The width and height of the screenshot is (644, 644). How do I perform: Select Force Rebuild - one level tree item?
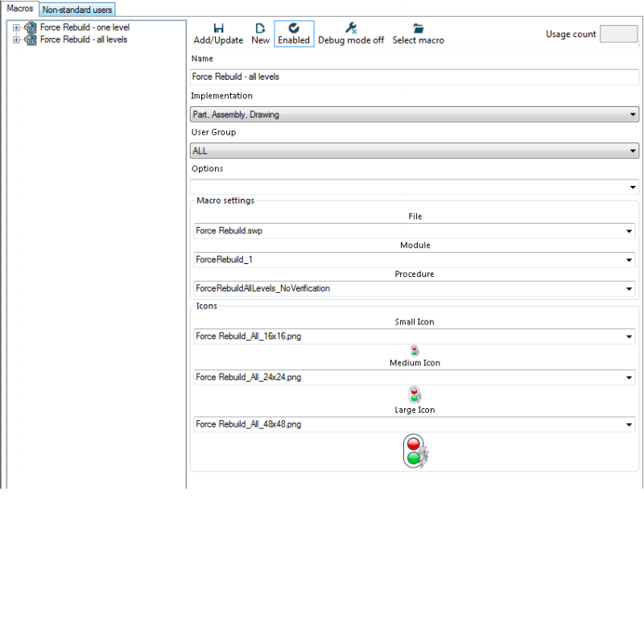click(85, 27)
